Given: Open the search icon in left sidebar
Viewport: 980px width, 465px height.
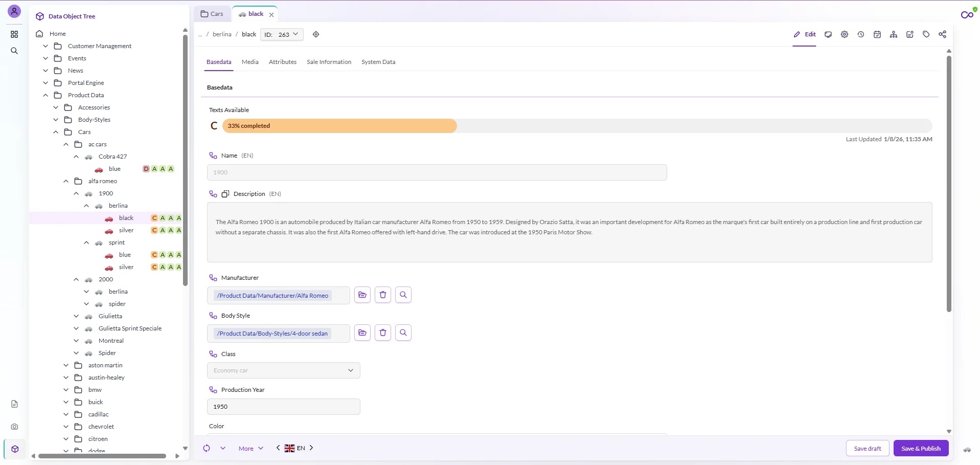Looking at the screenshot, I should coord(14,51).
